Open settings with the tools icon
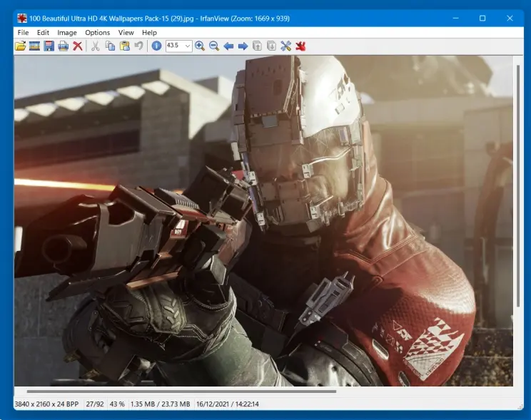This screenshot has width=531, height=420. click(x=286, y=46)
